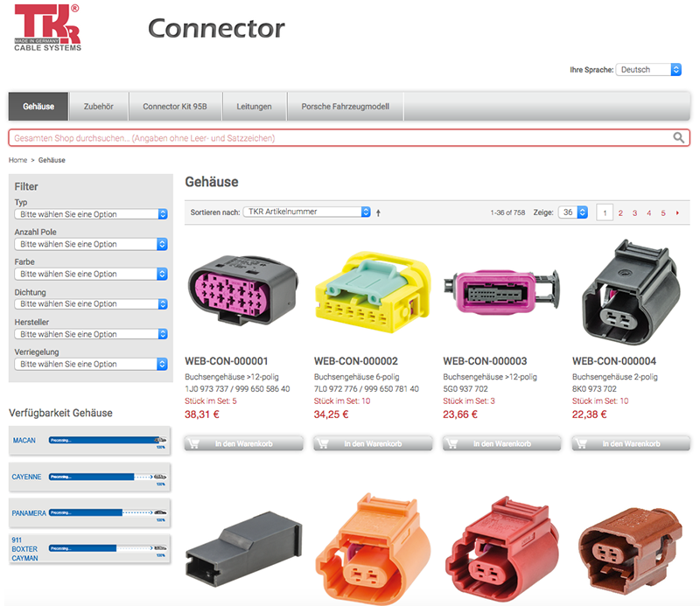Open the Typ filter dropdown
700x606 pixels.
click(91, 214)
